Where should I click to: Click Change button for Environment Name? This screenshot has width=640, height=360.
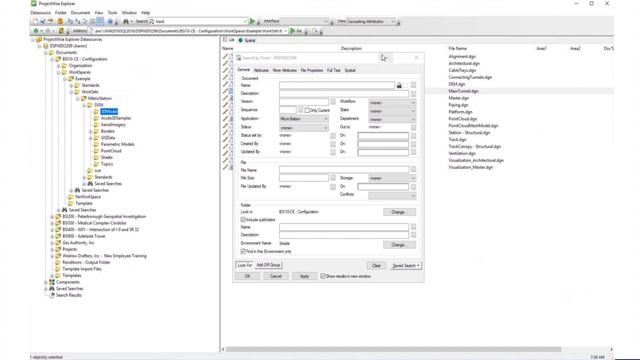coord(399,245)
